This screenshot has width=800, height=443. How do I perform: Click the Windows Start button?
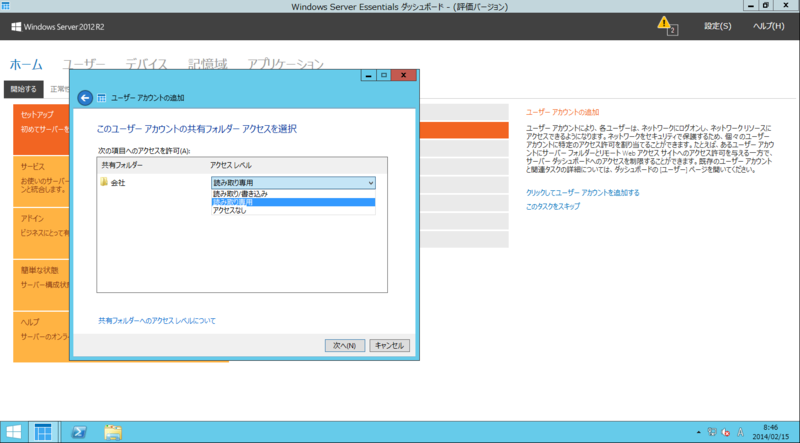point(13,432)
